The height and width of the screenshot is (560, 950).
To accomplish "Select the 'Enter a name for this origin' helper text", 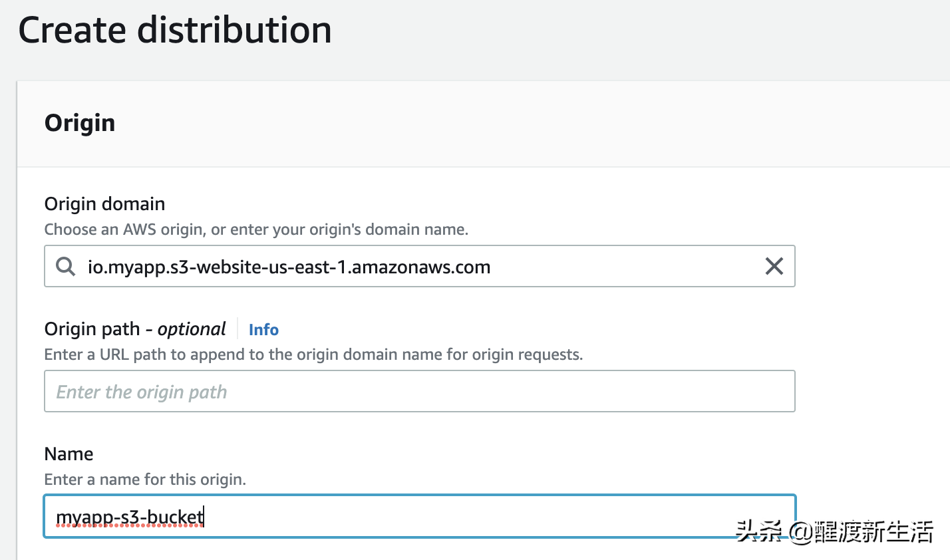I will [145, 479].
